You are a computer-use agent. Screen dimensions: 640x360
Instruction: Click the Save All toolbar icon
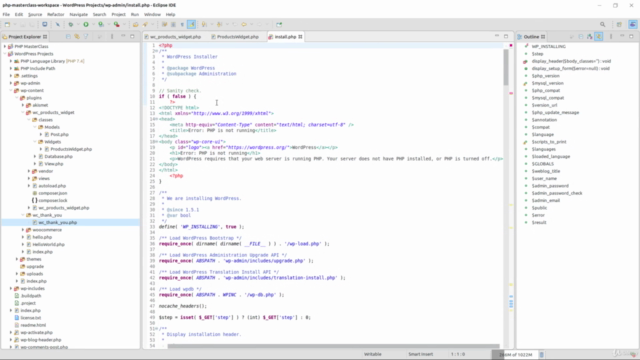click(x=31, y=24)
